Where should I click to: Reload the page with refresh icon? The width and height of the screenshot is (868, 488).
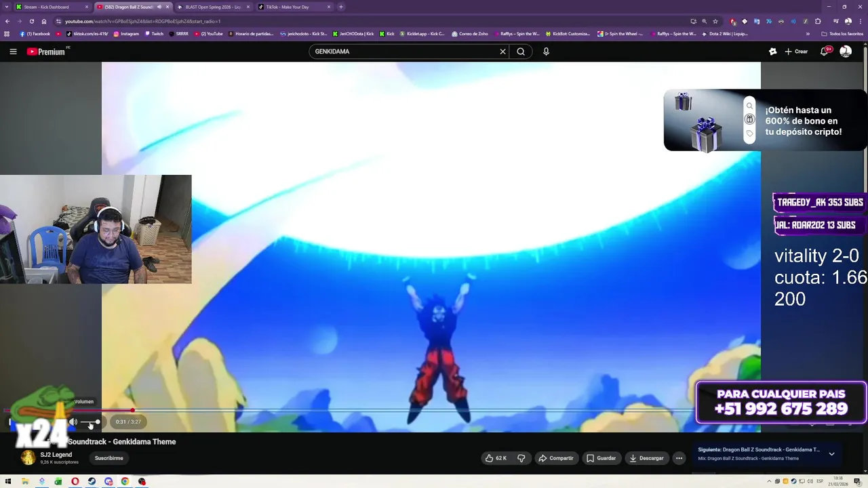(32, 21)
